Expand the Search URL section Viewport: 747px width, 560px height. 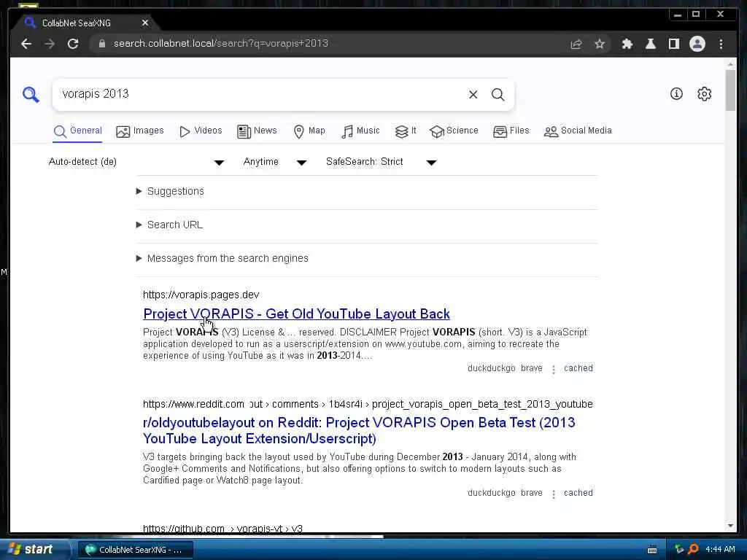click(x=169, y=225)
